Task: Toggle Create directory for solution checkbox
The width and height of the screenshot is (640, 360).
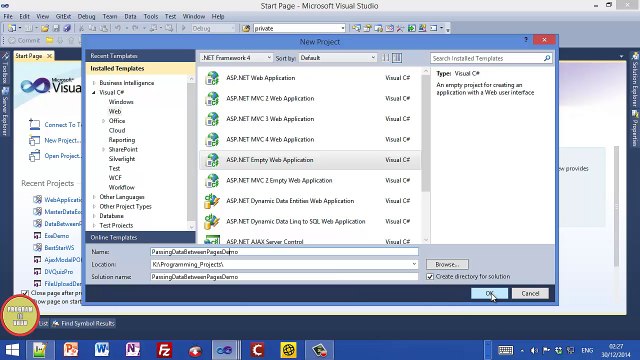Action: click(430, 277)
